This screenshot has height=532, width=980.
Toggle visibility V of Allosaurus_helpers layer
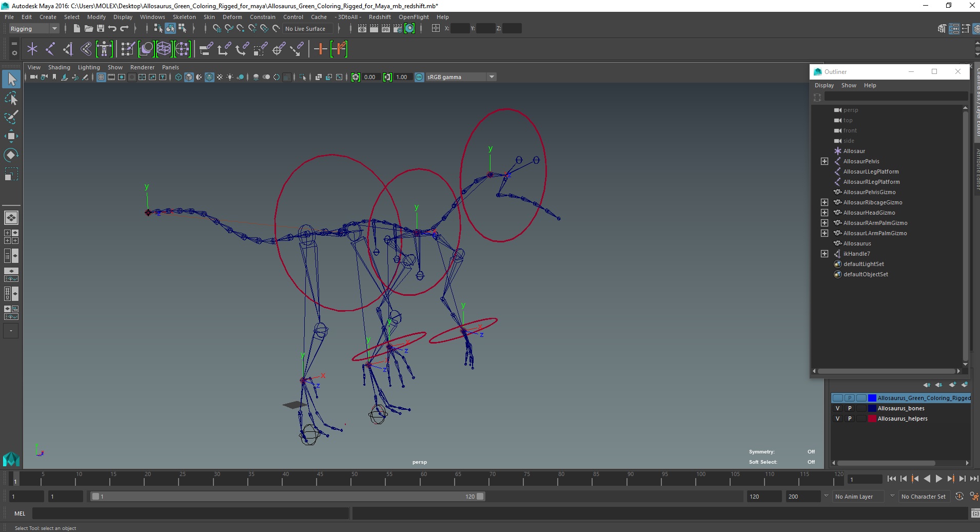(837, 419)
